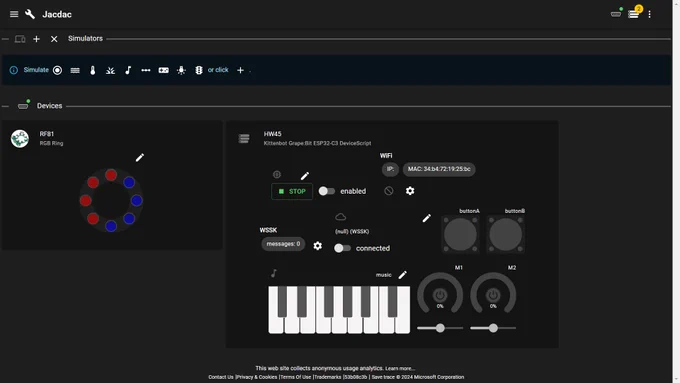Simulate a single LED light device
The width and height of the screenshot is (680, 383).
tap(181, 70)
